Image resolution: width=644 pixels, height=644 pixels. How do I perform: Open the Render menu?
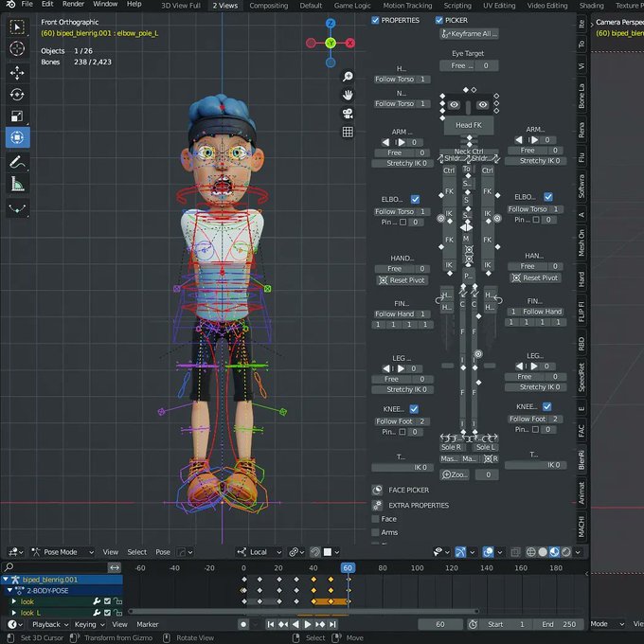(73, 5)
